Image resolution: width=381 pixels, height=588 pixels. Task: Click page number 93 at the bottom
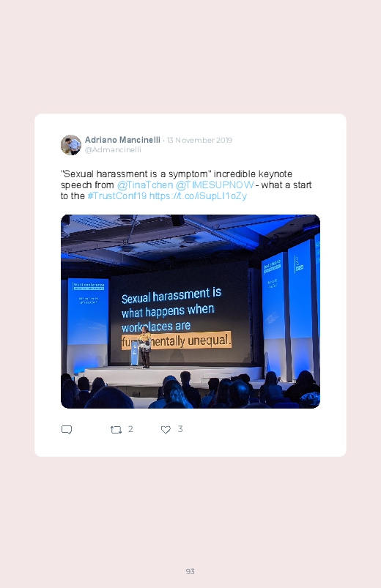point(190,571)
